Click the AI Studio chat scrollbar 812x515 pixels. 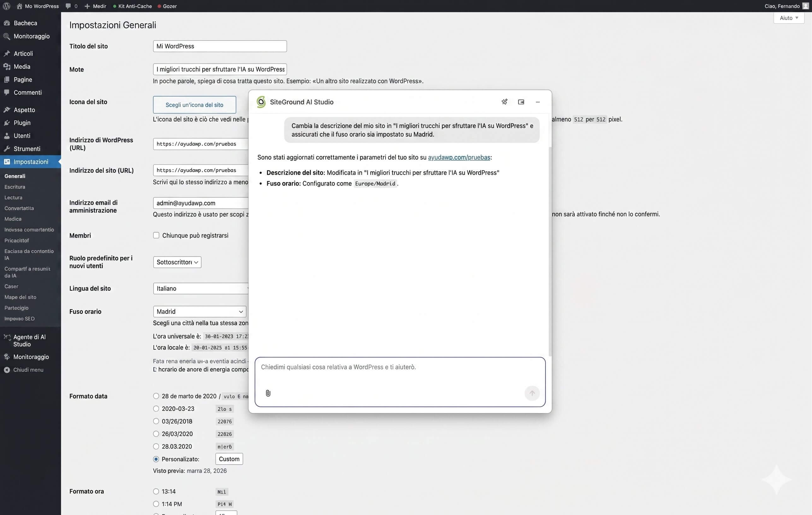pos(550,251)
